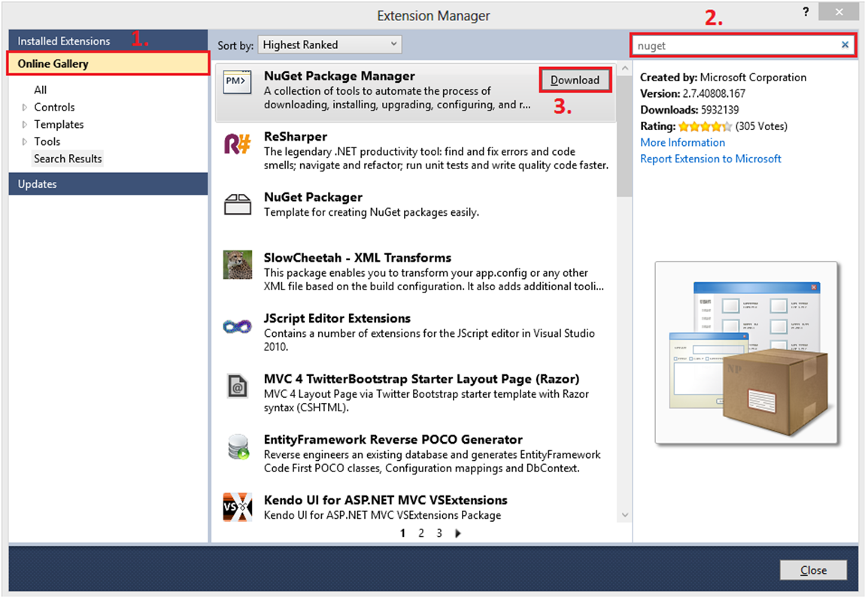
Task: Select the ReSharper entry title
Action: point(296,137)
